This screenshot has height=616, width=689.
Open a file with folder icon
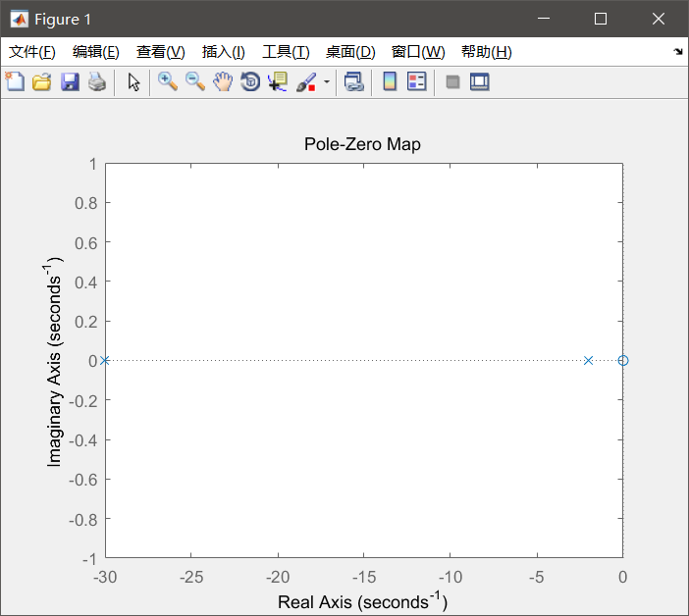point(42,81)
